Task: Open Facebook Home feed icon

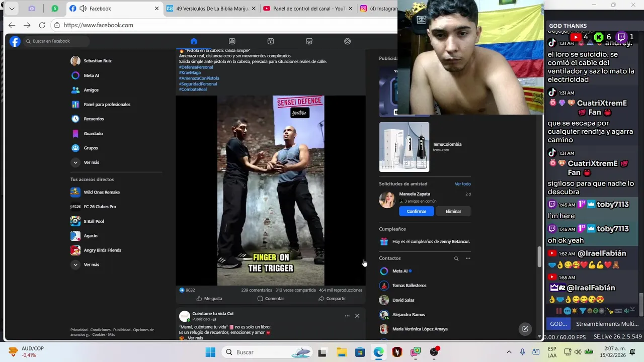Action: [194, 41]
